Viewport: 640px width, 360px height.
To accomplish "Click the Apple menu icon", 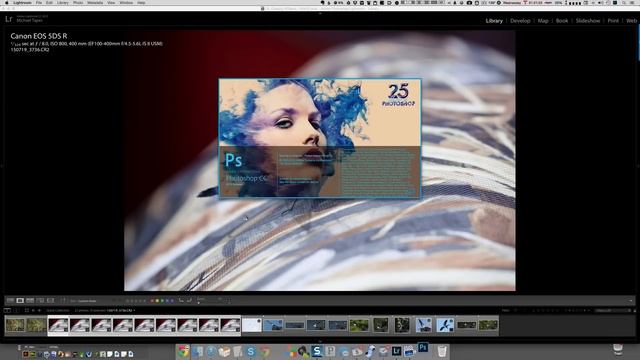I will (6, 3).
